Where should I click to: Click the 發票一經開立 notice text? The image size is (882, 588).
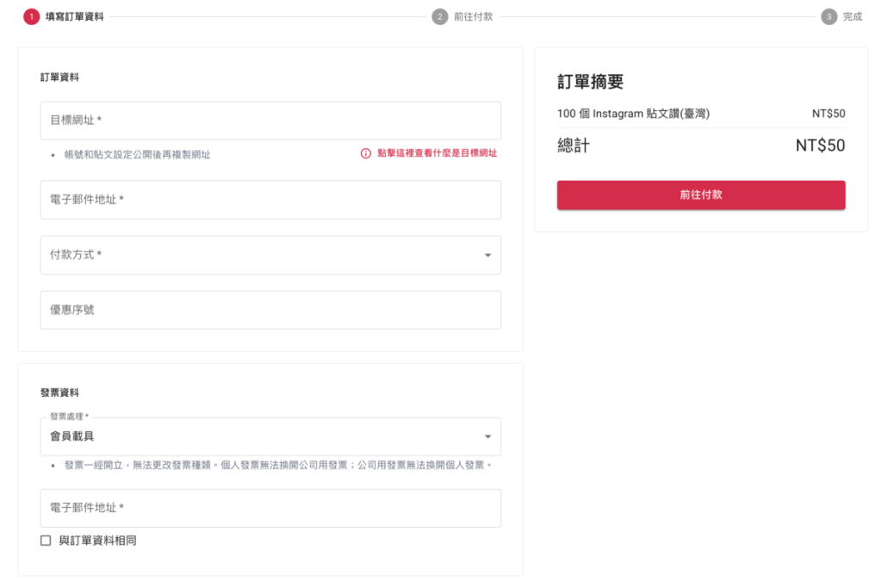click(x=278, y=465)
